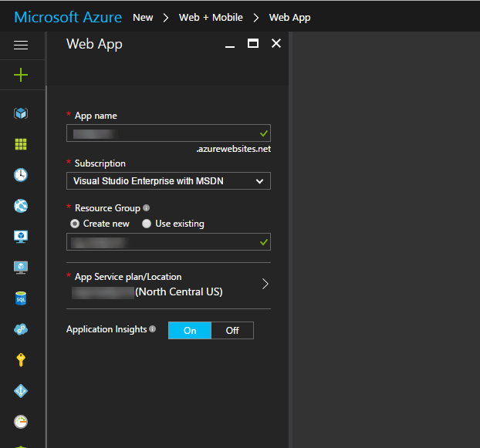Open Cloud services icon in sidebar

tap(21, 329)
